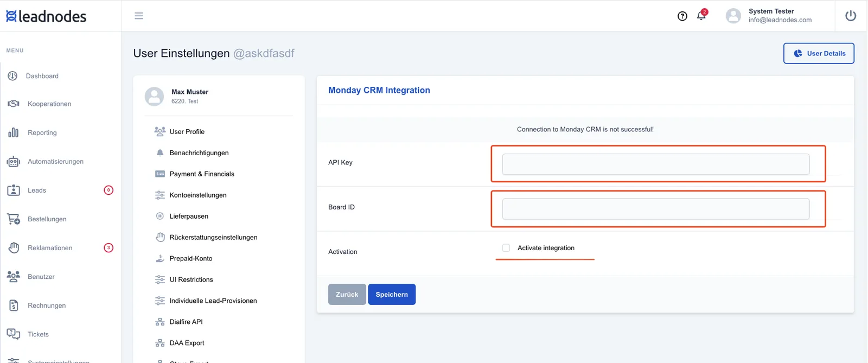Click the Dashboard gauge icon

tap(13, 76)
